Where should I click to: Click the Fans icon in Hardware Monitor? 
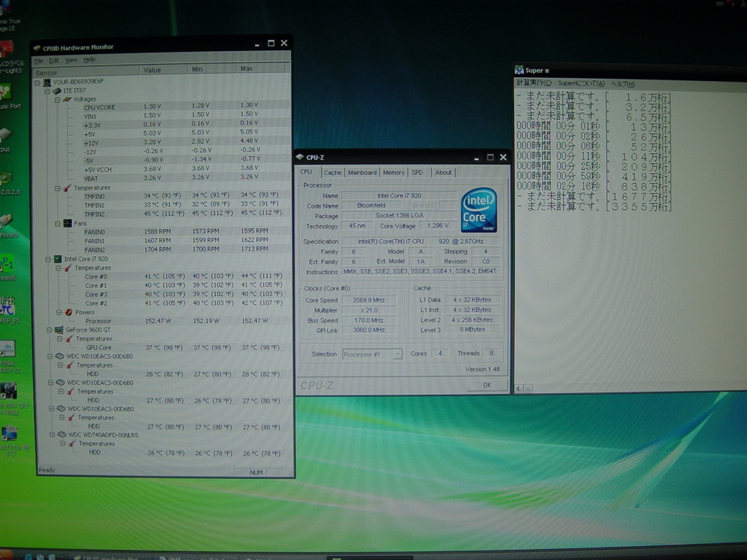pyautogui.click(x=67, y=223)
